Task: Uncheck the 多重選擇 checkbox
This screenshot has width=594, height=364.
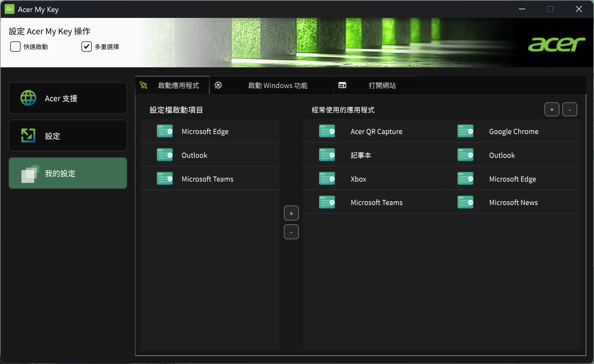Action: tap(87, 47)
